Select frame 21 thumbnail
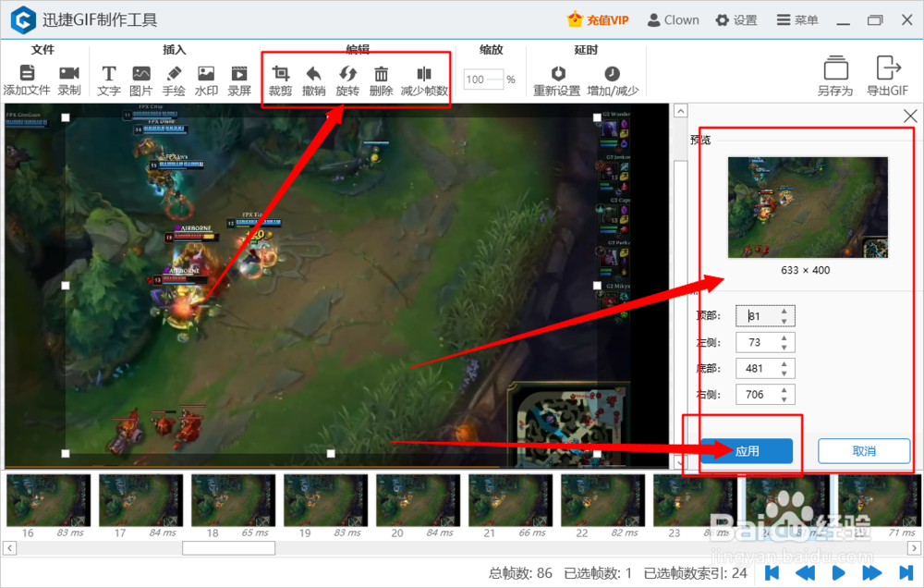 coord(511,500)
